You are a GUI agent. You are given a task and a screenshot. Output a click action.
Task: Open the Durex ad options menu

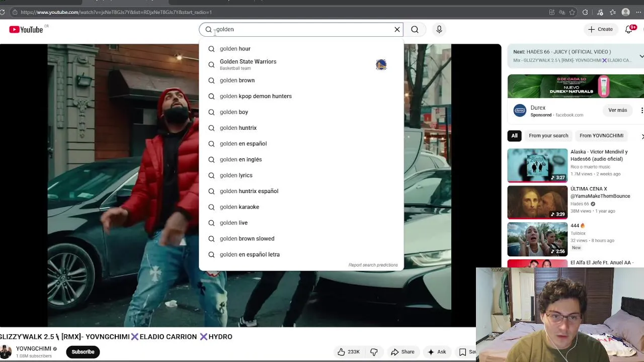[641, 110]
